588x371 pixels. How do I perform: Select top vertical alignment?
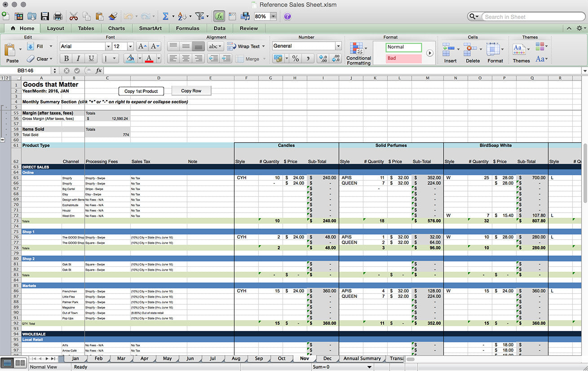point(173,46)
